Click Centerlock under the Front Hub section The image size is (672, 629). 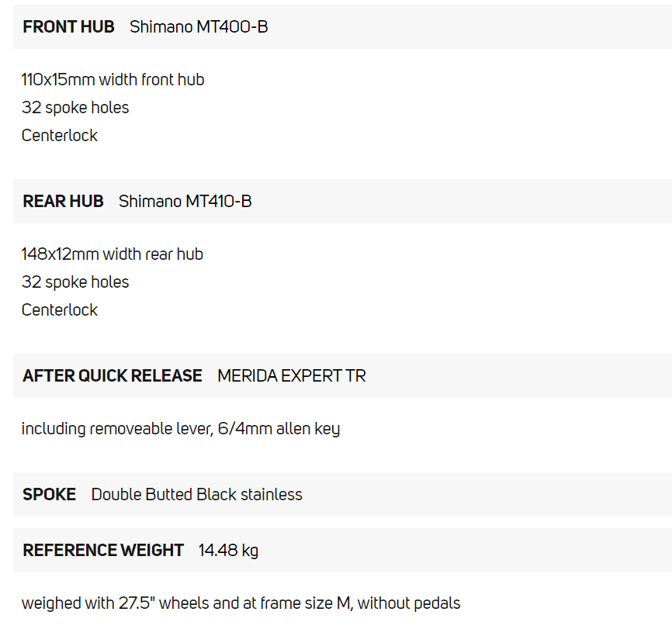click(60, 136)
